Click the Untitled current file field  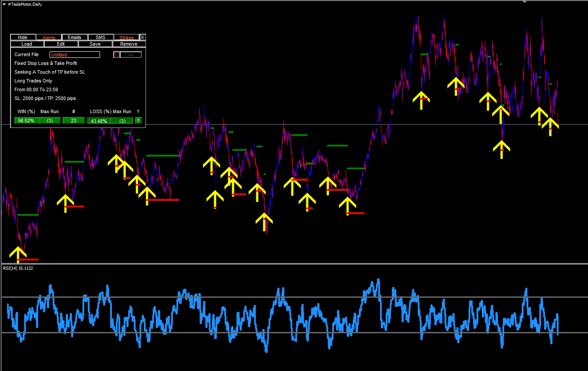click(x=75, y=55)
